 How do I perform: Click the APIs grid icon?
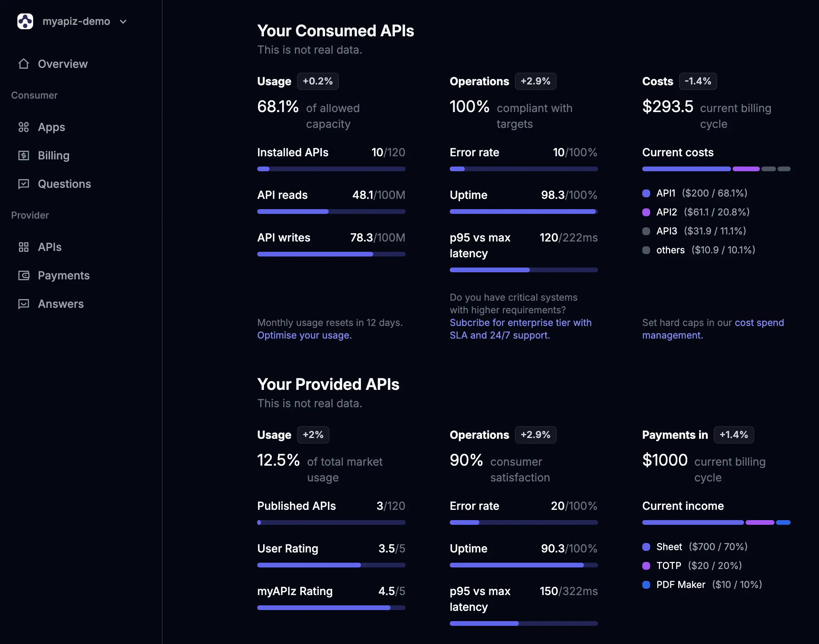pyautogui.click(x=24, y=247)
